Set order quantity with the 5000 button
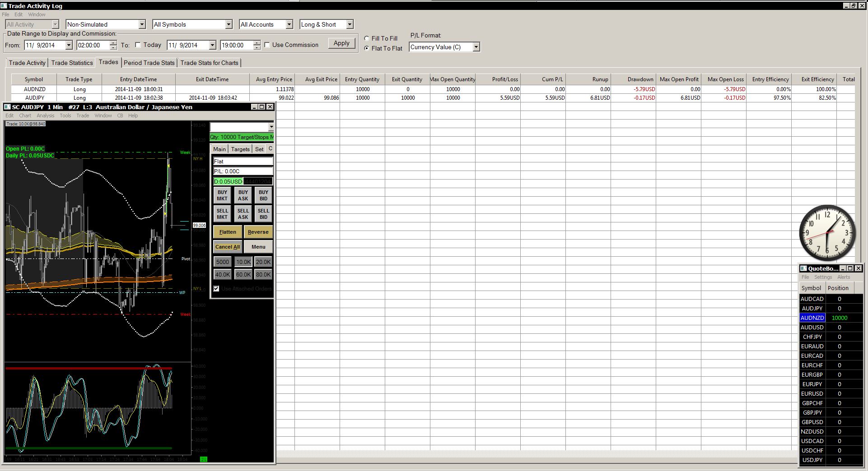Screen dimensions: 868x471 (222, 262)
